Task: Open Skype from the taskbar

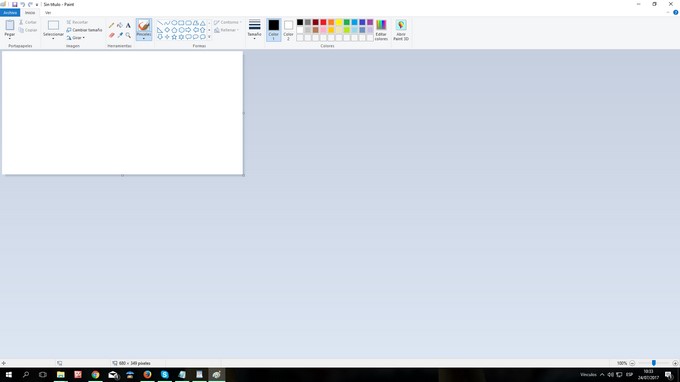Action: tap(165, 375)
